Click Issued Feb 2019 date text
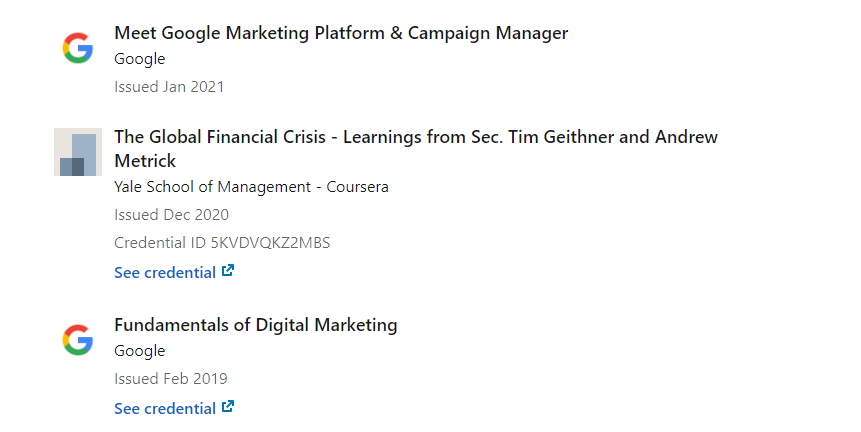861x432 pixels. [171, 379]
